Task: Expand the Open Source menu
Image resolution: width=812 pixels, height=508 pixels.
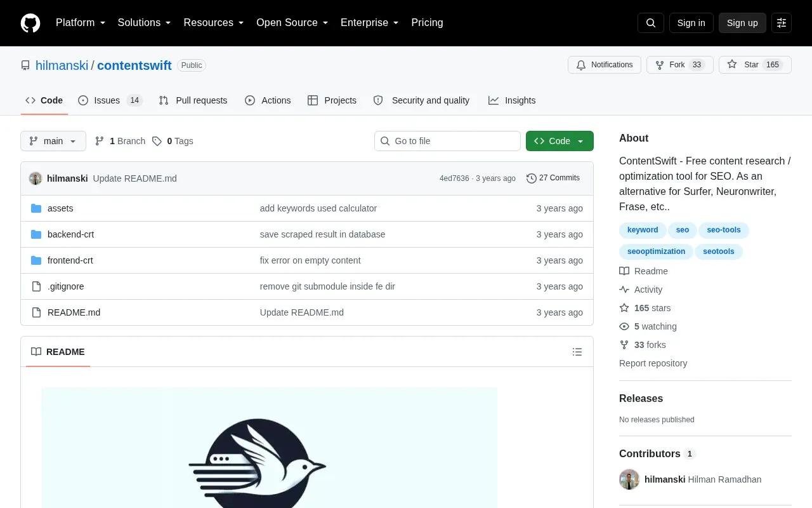Action: tap(292, 23)
